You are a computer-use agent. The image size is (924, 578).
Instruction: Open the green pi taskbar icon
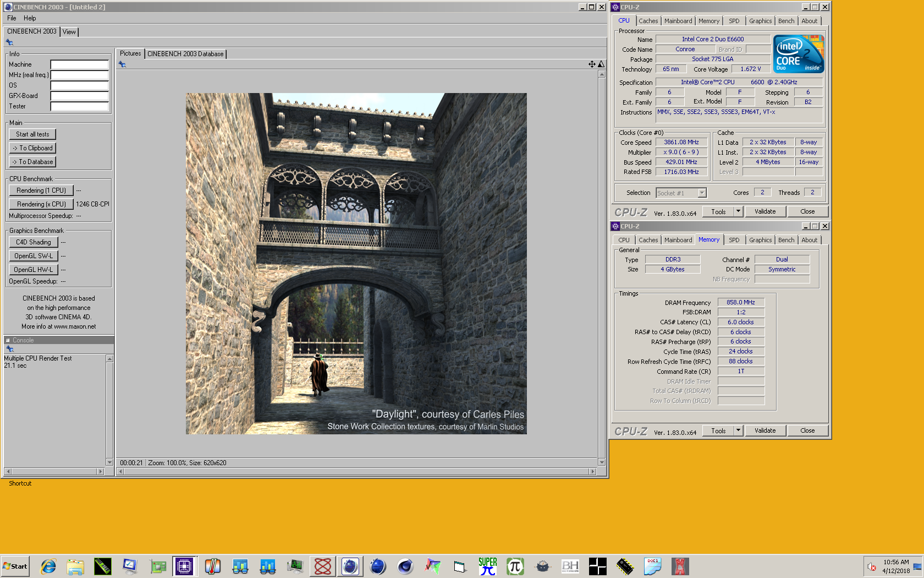515,566
